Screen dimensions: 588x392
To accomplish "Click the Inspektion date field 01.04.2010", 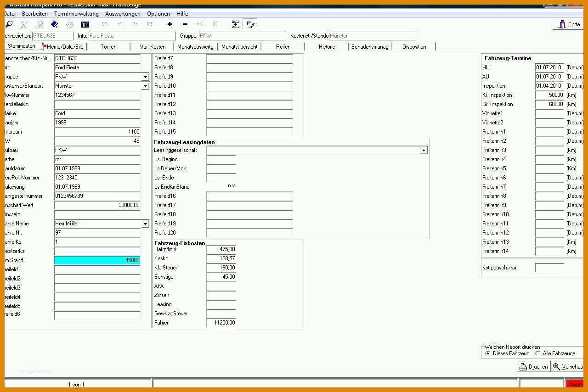I will click(x=549, y=86).
